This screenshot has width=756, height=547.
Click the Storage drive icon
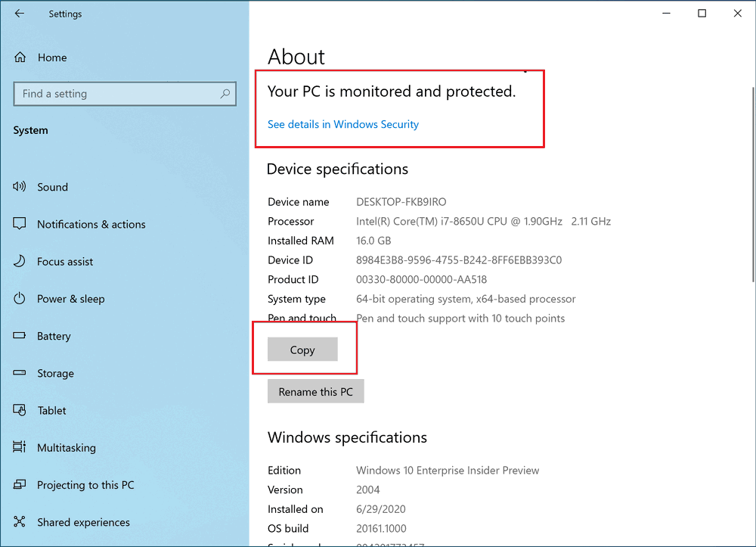[20, 373]
